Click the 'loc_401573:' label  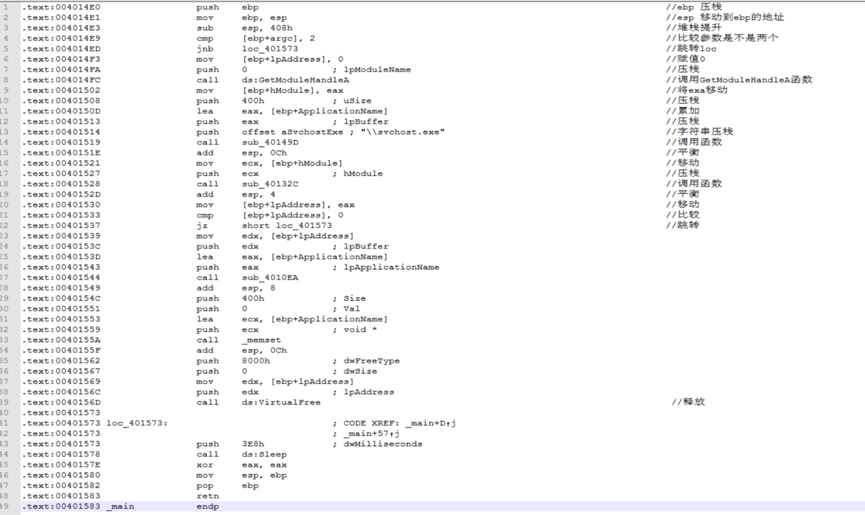pyautogui.click(x=137, y=423)
